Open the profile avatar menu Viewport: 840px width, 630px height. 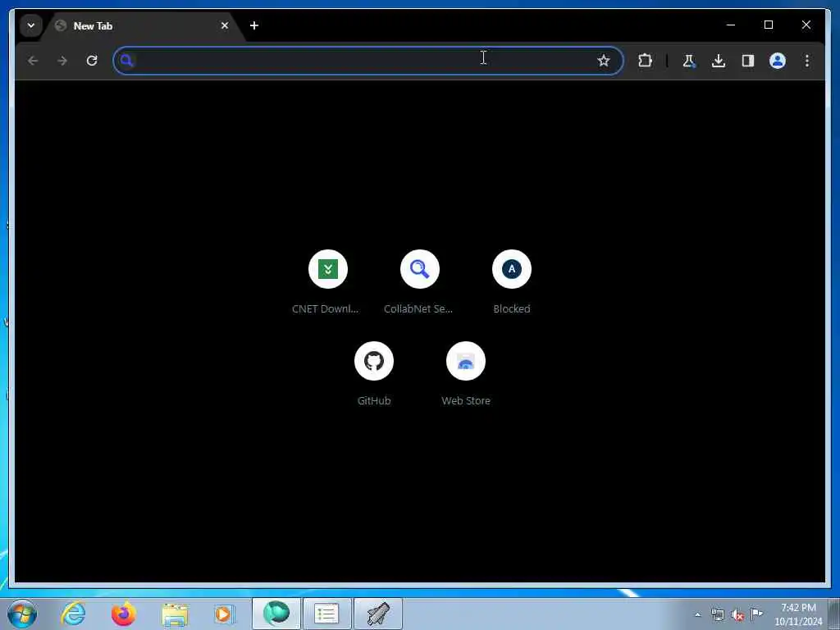click(778, 61)
